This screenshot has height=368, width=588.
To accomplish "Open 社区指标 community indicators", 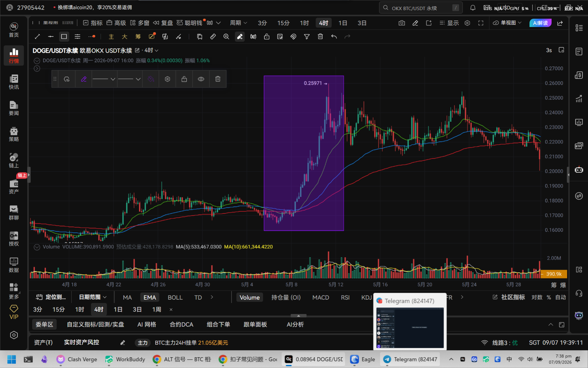I will [x=509, y=297].
